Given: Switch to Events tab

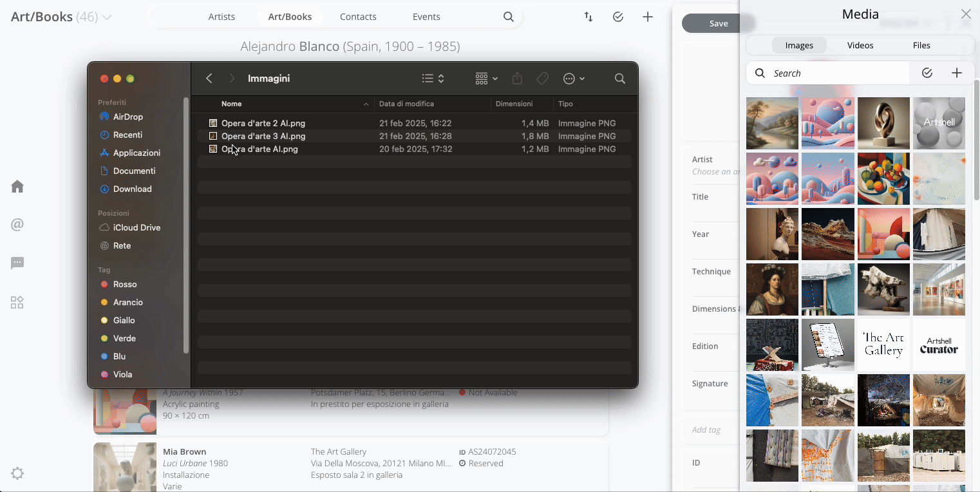Looking at the screenshot, I should pos(426,17).
